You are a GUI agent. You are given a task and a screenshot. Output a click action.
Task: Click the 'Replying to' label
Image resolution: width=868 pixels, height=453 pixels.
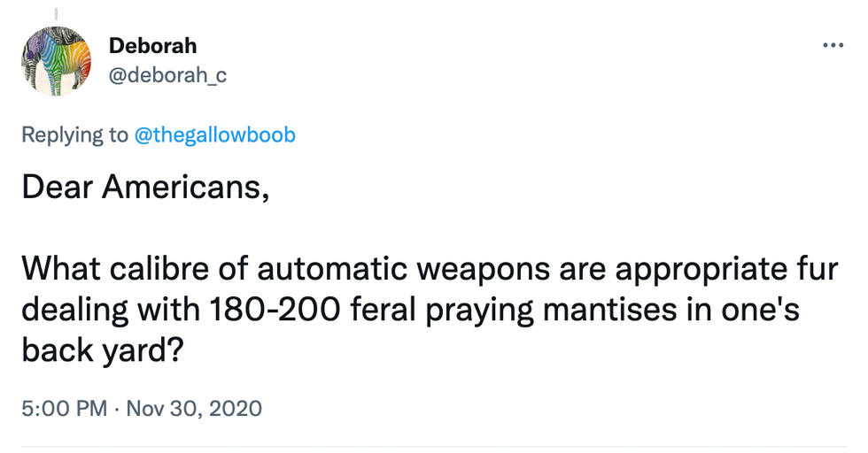tap(74, 134)
